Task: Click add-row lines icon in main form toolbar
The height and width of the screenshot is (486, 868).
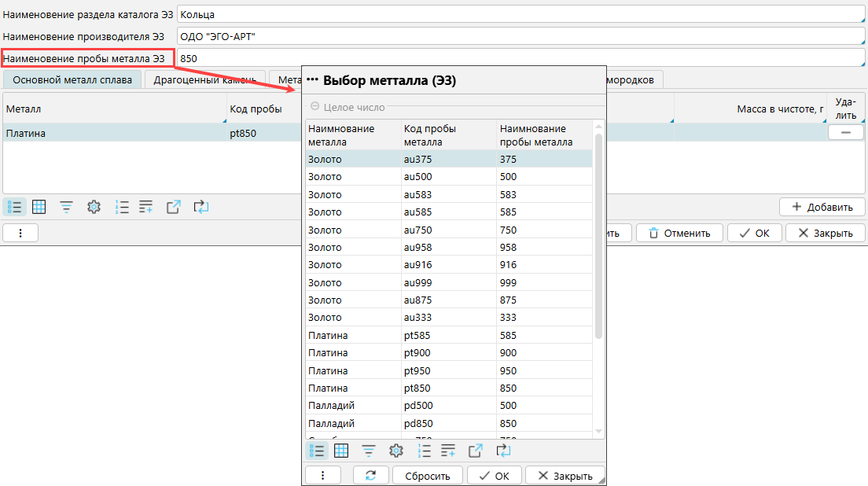Action: click(x=146, y=207)
